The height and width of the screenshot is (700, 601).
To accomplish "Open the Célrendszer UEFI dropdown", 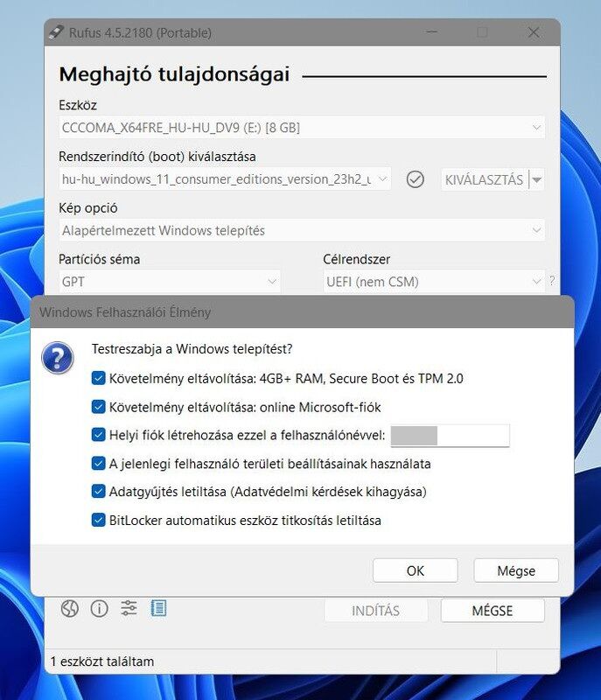I will pyautogui.click(x=434, y=282).
